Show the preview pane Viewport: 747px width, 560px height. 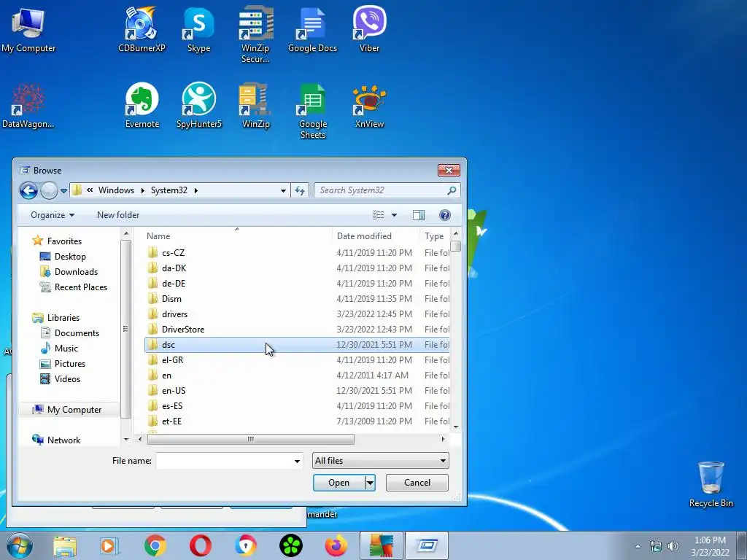click(x=419, y=215)
